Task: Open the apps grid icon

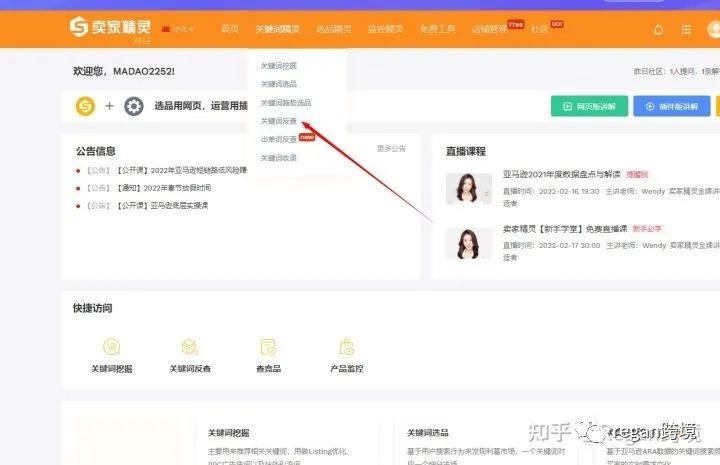Action: tap(686, 30)
